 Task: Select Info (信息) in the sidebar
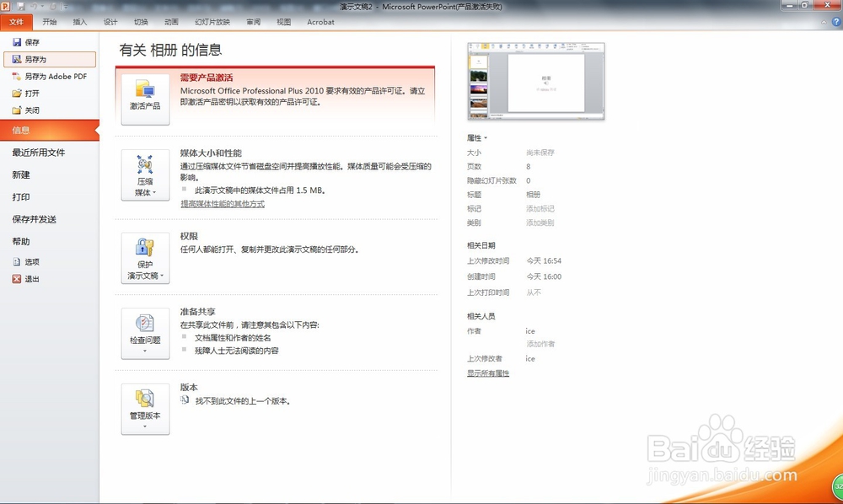[50, 130]
